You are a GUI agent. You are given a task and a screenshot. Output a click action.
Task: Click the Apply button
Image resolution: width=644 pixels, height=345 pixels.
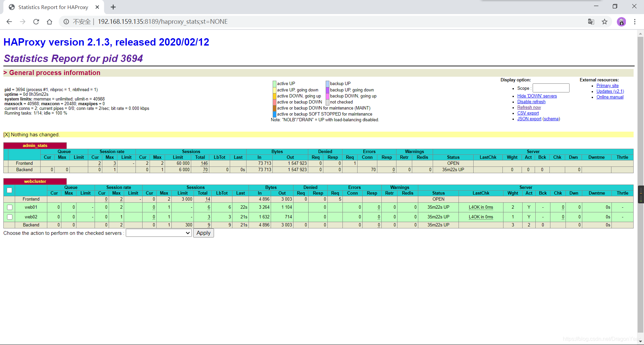point(203,233)
